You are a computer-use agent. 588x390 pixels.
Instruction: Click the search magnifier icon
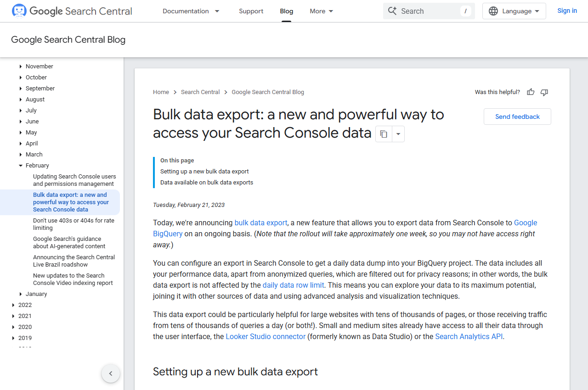392,11
